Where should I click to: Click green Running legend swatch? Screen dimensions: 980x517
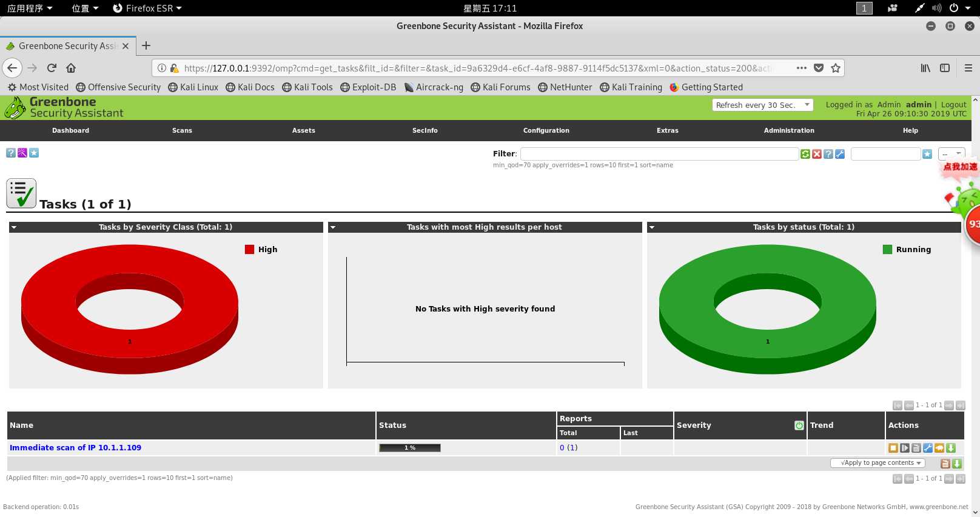point(887,249)
